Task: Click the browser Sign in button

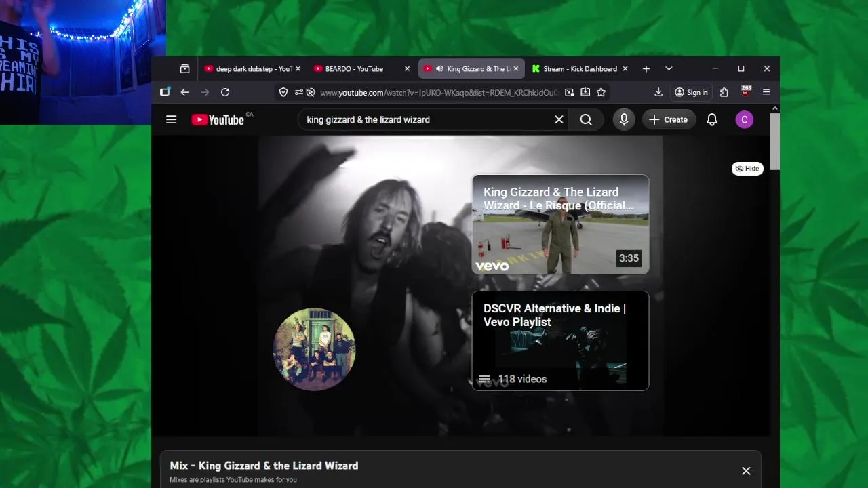Action: click(x=691, y=92)
